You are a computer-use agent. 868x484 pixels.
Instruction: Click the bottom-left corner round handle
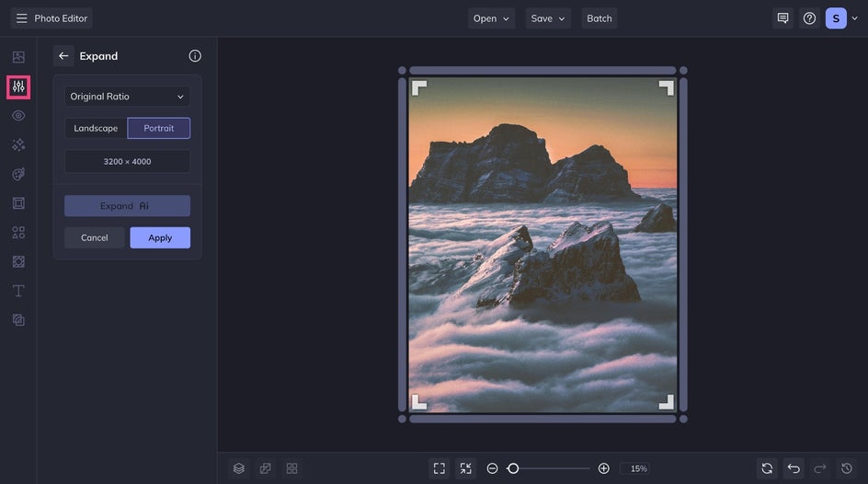pos(403,420)
